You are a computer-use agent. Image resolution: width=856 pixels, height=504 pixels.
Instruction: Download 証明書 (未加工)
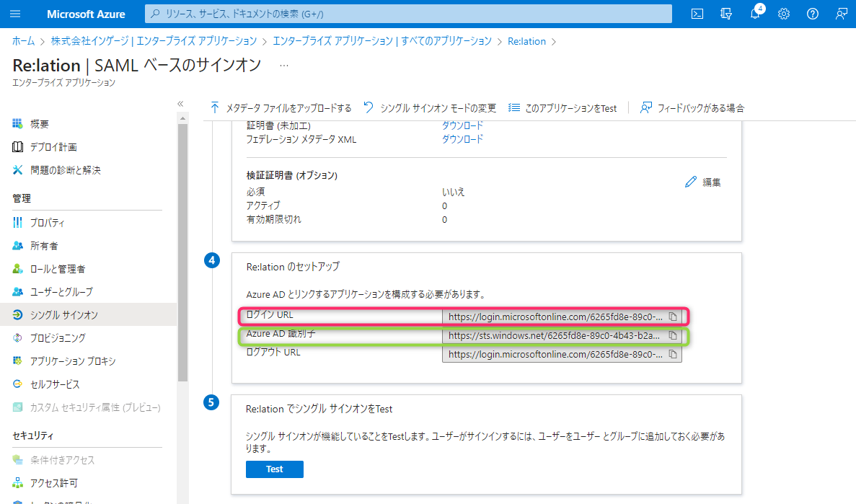click(462, 125)
